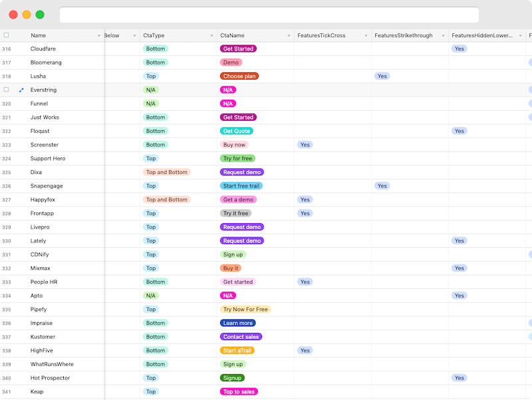Viewport: 532px width, 400px height.
Task: Click the Try for free tag
Action: click(237, 159)
